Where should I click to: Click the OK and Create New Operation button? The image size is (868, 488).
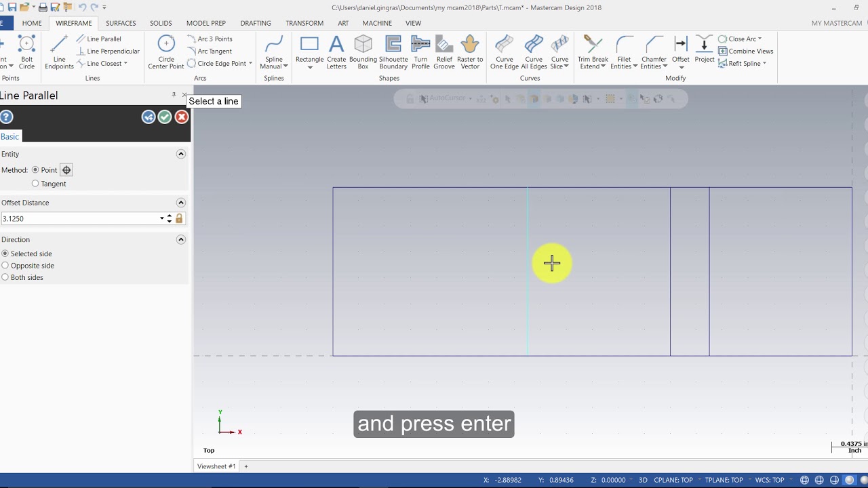[x=149, y=117]
